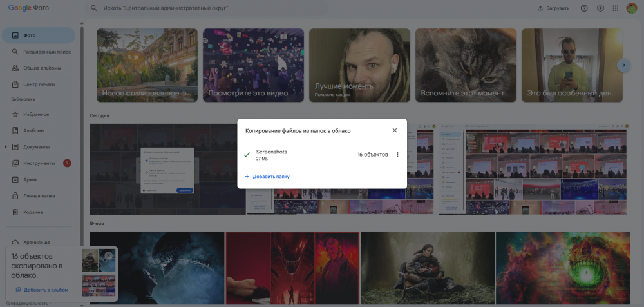Open Посмотрите это видео memory card
The width and height of the screenshot is (644, 307).
click(253, 65)
